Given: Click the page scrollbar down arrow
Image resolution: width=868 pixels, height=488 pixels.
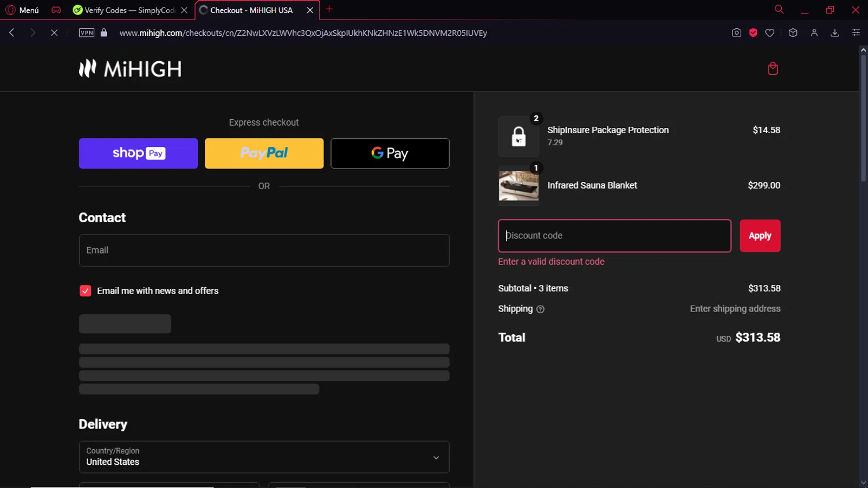Looking at the screenshot, I should 863,483.
